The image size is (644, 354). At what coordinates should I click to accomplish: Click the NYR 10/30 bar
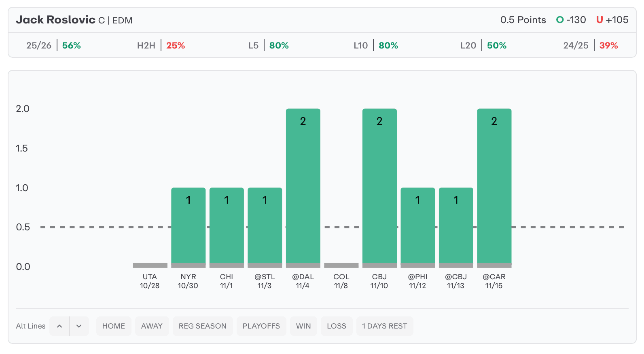(x=188, y=225)
